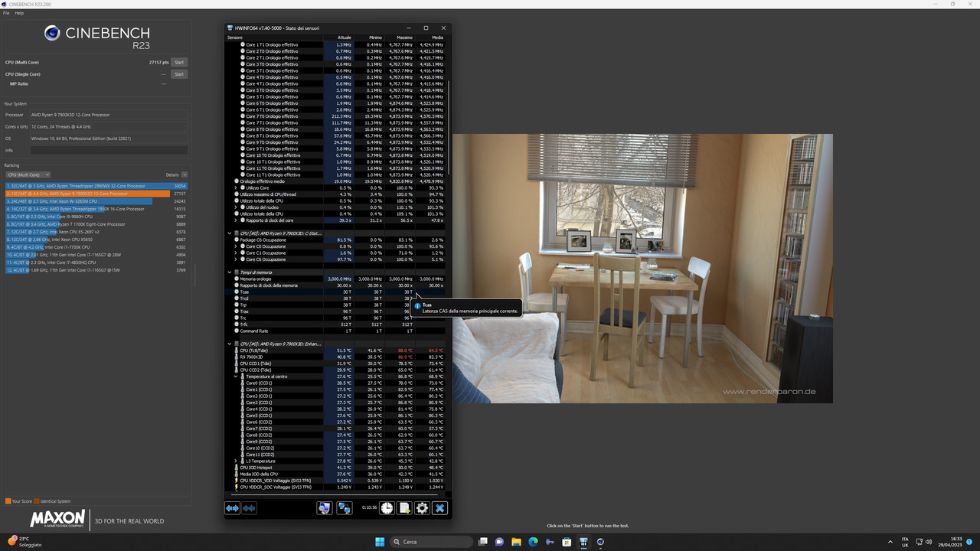Select ranking entry Threadripper 2990WX 32-Core
This screenshot has height=551, width=980.
pyautogui.click(x=96, y=186)
